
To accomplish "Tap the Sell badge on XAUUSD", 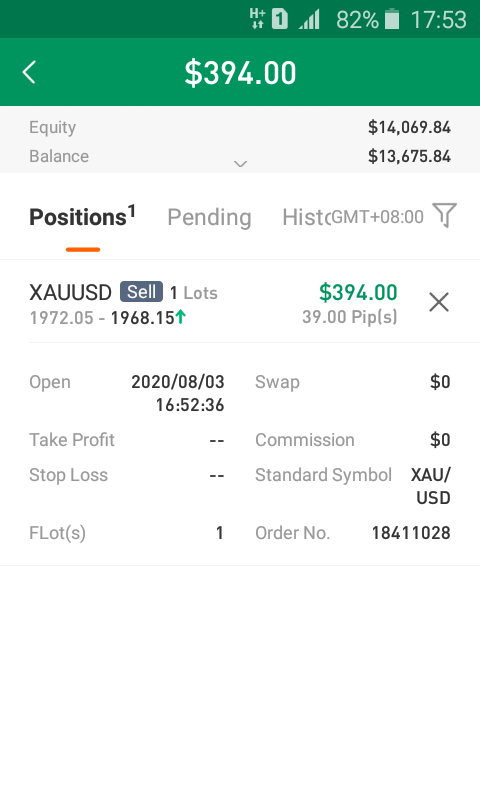I will pos(141,292).
